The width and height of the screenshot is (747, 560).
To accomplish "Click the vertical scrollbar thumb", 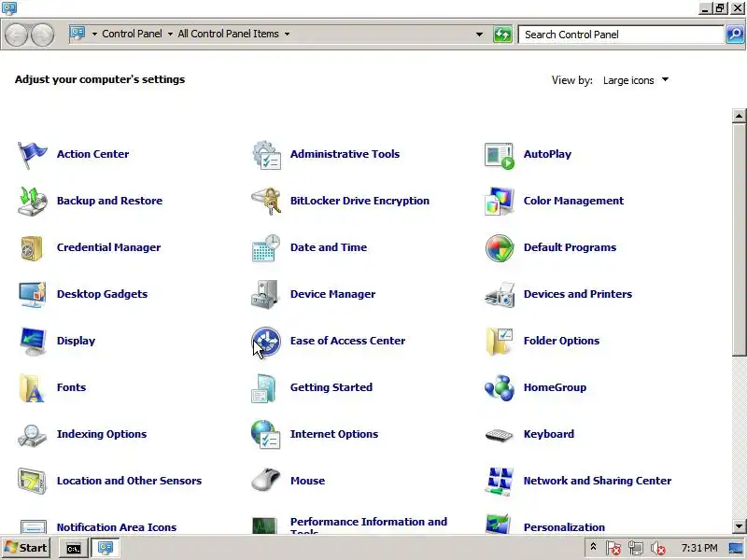I will coord(739,239).
